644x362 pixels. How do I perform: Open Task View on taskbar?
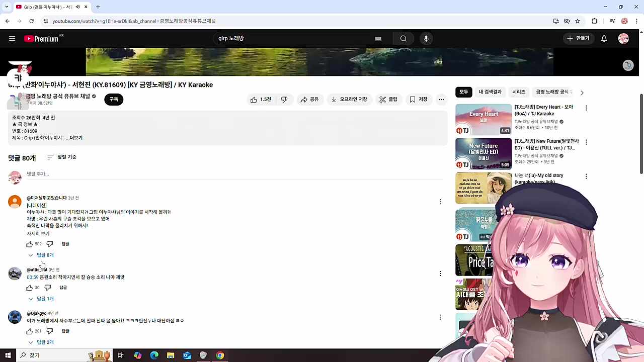click(x=121, y=355)
